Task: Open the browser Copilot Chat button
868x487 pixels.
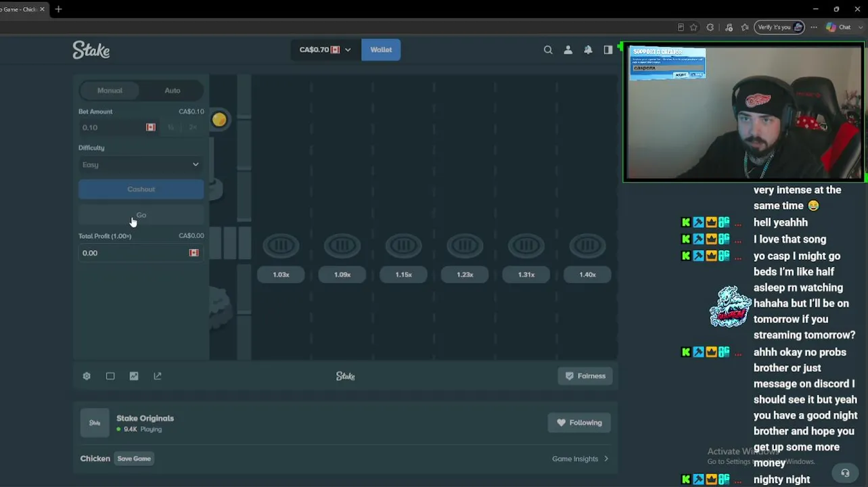Action: tap(839, 27)
